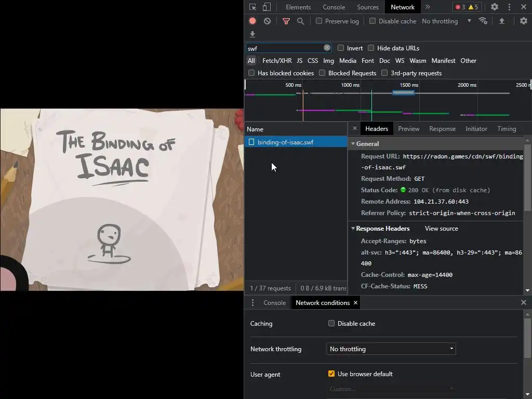
Task: Click highlighted segment in the overview timeline
Action: click(403, 92)
